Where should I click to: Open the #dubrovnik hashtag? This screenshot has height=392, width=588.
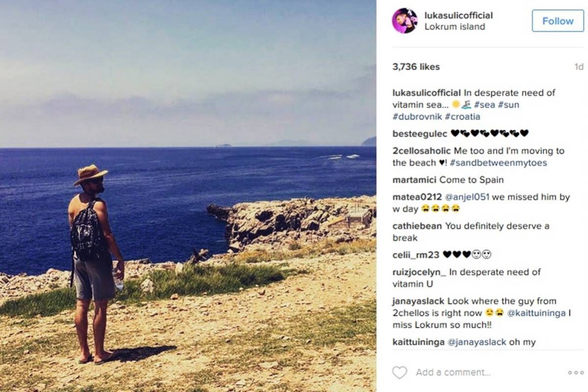[417, 117]
